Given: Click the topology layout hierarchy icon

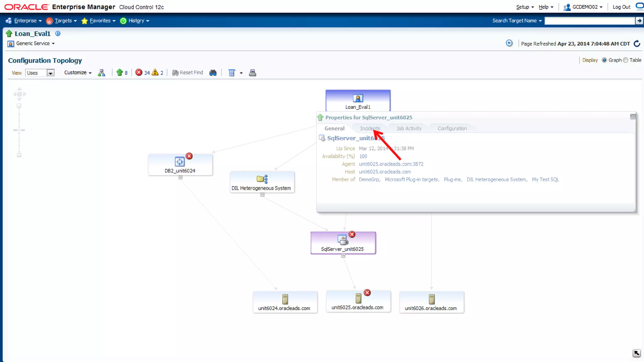Looking at the screenshot, I should 101,73.
